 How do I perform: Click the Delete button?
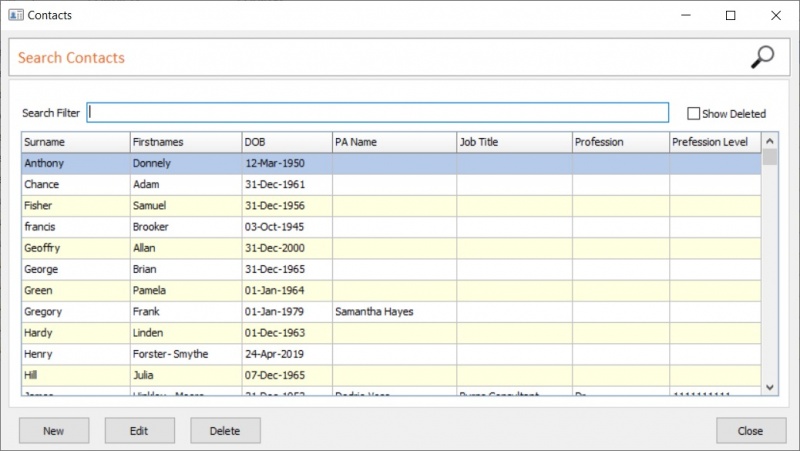[x=226, y=431]
